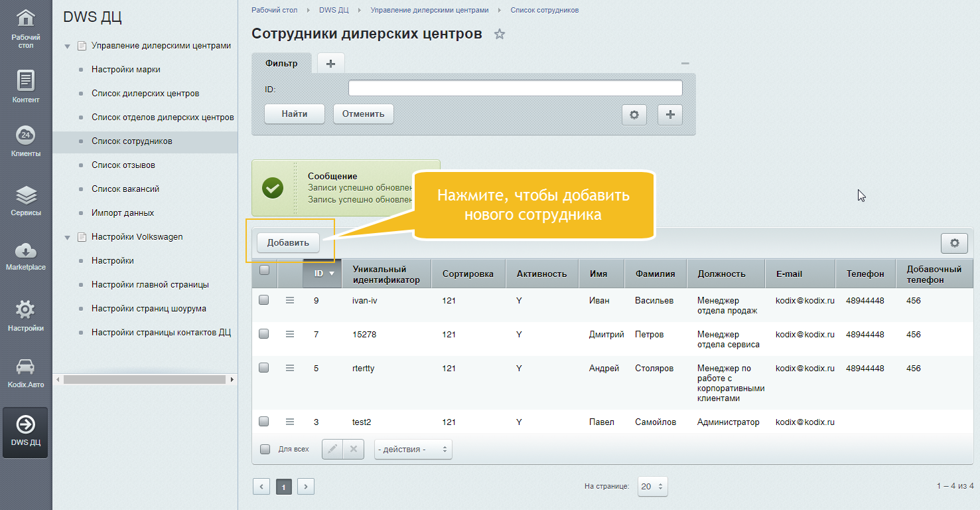The height and width of the screenshot is (510, 980).
Task: Check the row for Павел Самойлов
Action: pyautogui.click(x=263, y=422)
